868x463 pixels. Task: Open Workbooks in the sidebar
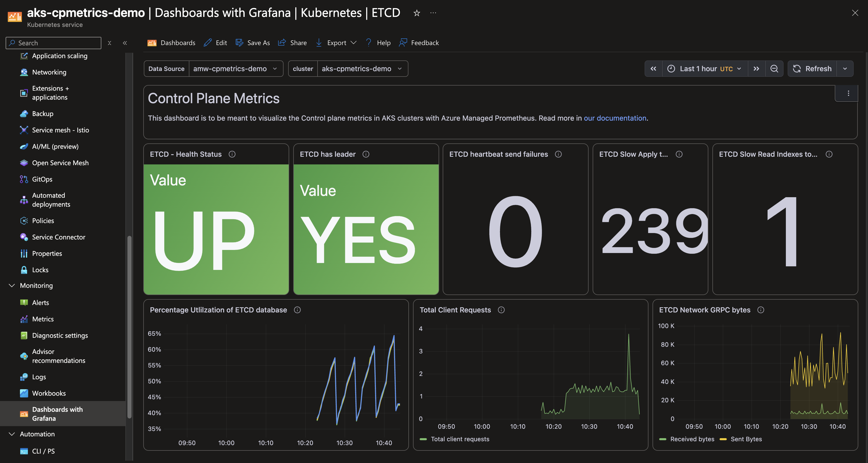49,393
